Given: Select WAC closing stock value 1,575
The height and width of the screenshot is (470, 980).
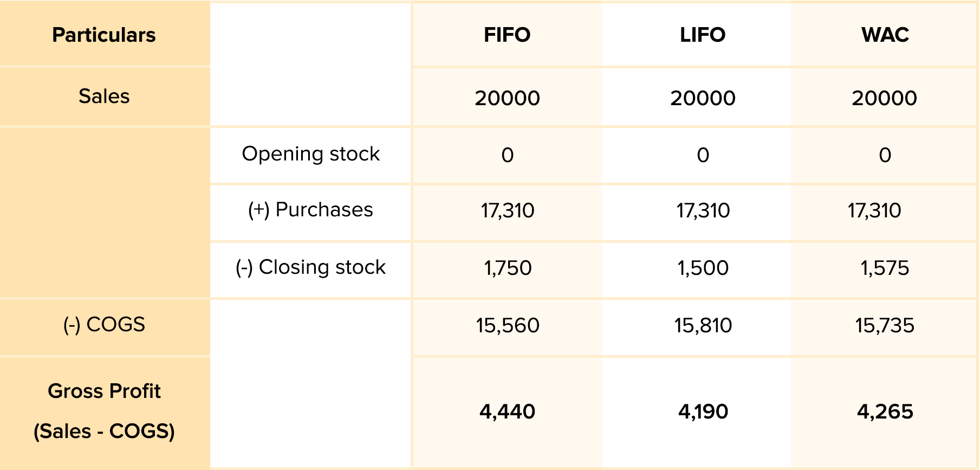Looking at the screenshot, I should [x=885, y=268].
